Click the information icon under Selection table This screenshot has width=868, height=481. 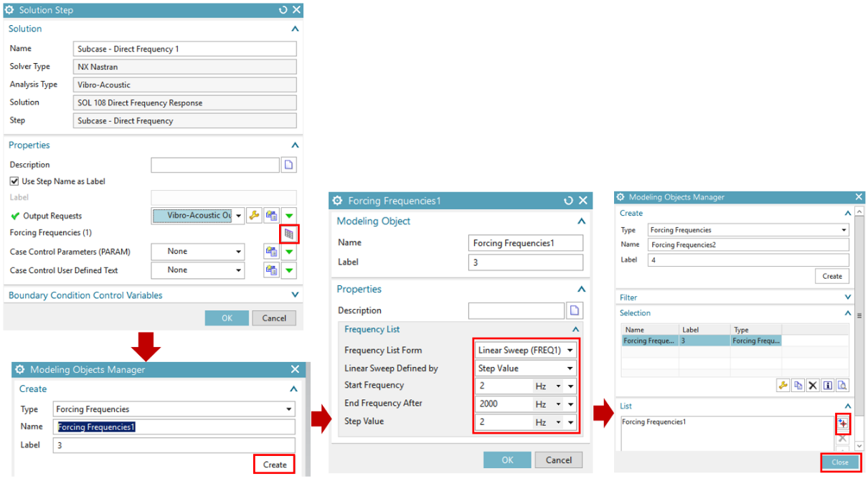[x=828, y=386]
